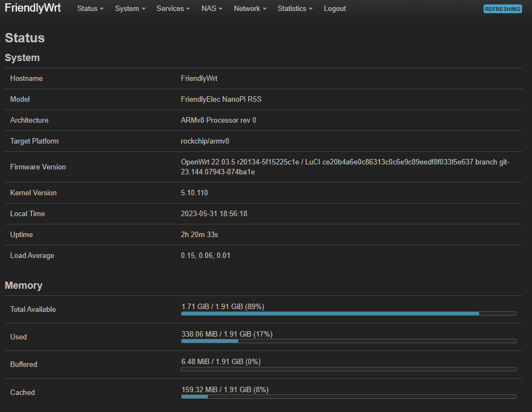Click the Uptime value 2h 20m 33s
532x412 pixels.
[199, 235]
